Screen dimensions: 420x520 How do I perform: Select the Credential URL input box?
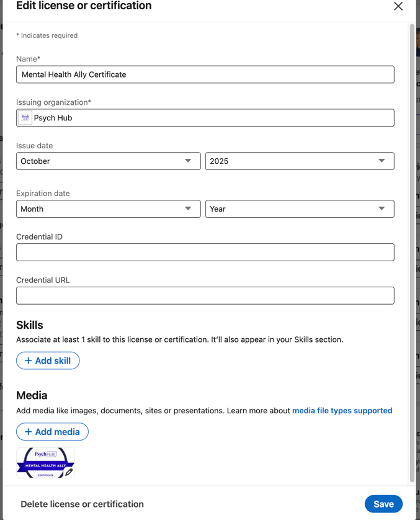pyautogui.click(x=205, y=296)
